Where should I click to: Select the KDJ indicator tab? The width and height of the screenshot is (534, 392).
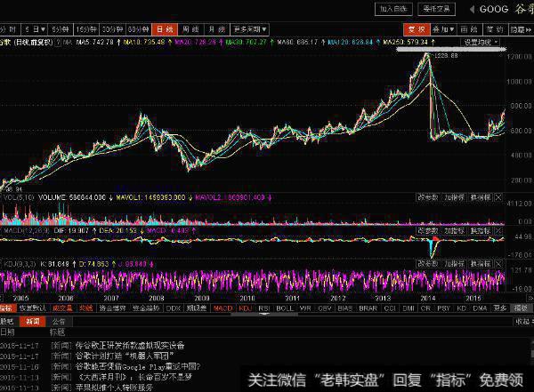point(244,308)
